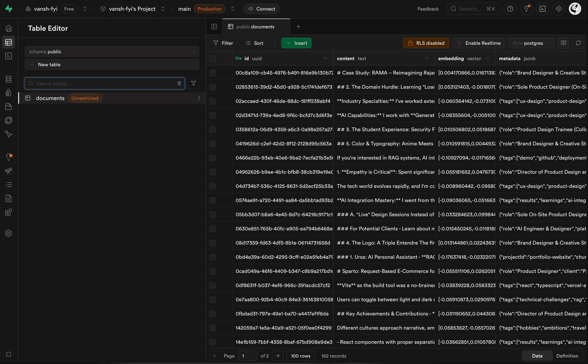Open the help question mark icon

pos(510,9)
